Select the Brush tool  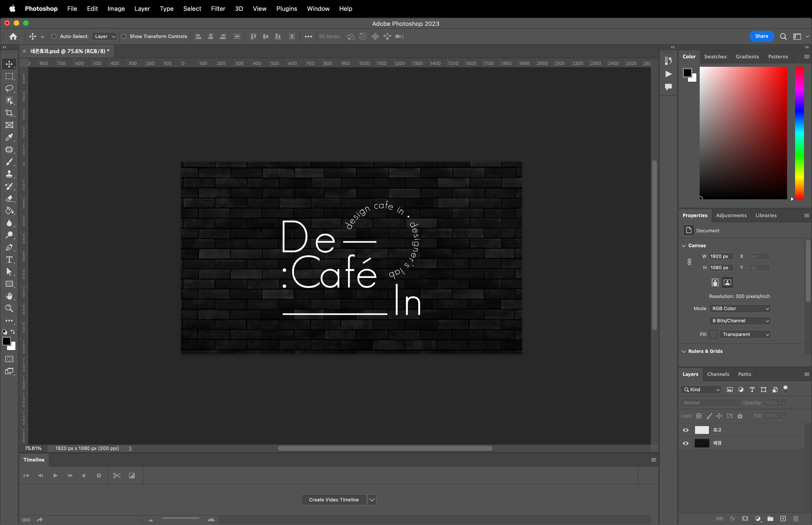(9, 162)
